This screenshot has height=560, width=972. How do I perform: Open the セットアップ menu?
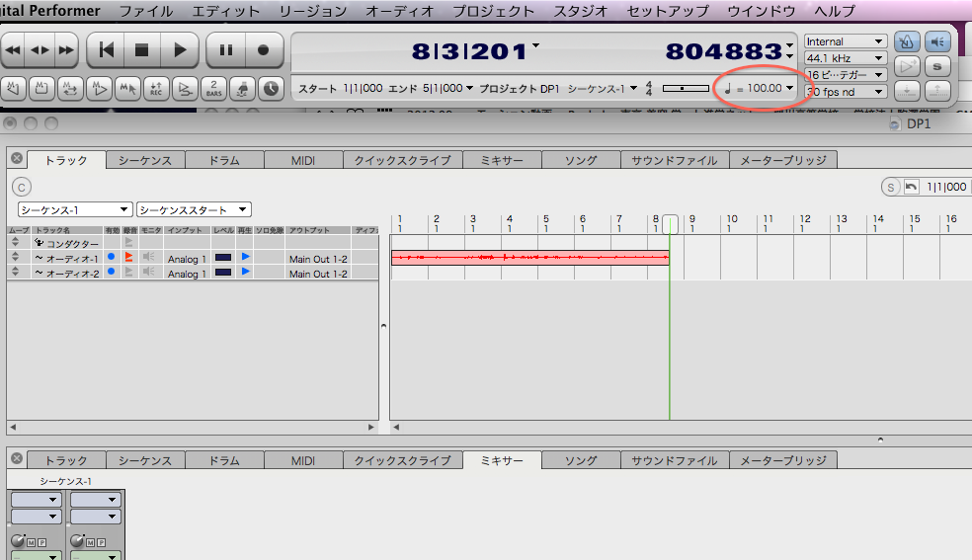click(668, 11)
